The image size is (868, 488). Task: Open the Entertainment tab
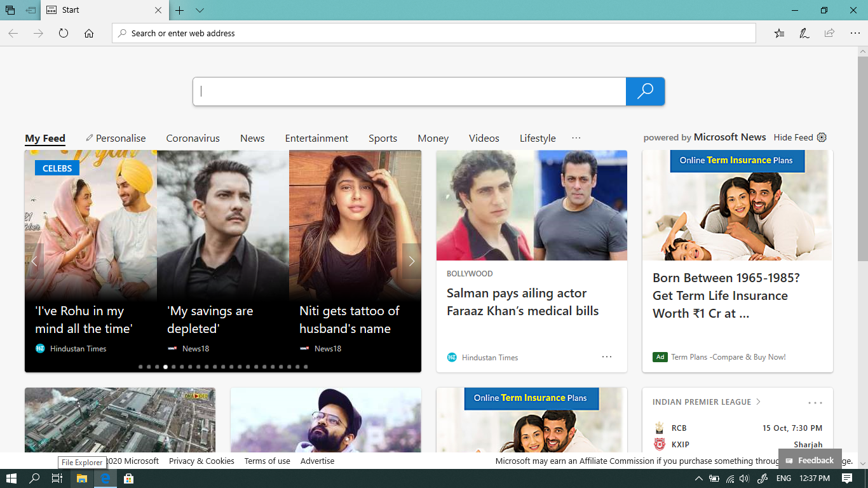click(x=316, y=138)
